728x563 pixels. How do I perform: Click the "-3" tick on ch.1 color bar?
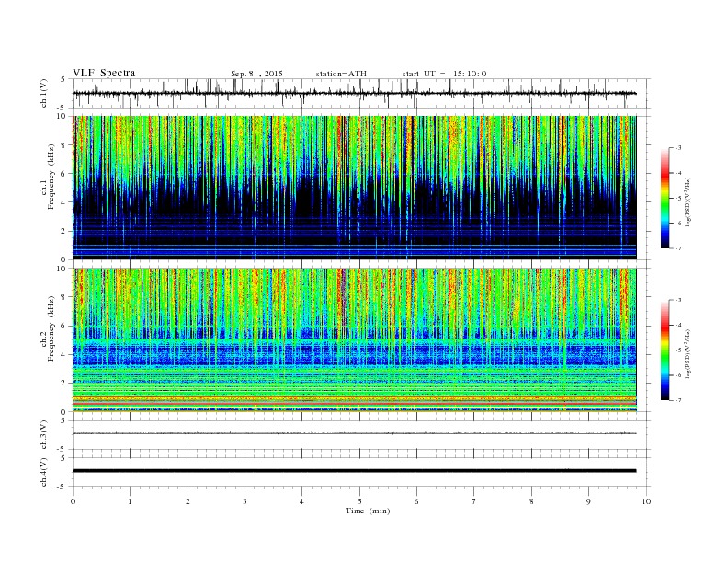coord(677,148)
